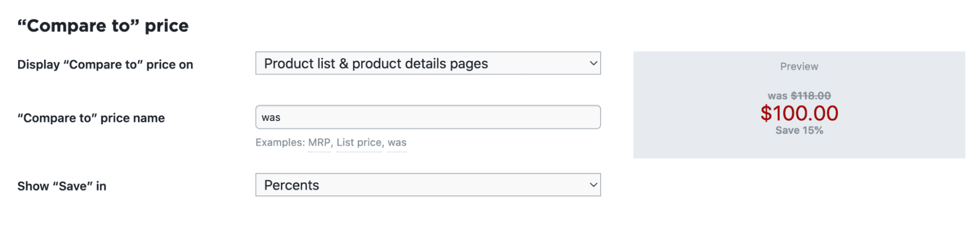The image size is (980, 241).
Task: Click the struck-through $118.00 price in the preview
Action: (x=811, y=96)
